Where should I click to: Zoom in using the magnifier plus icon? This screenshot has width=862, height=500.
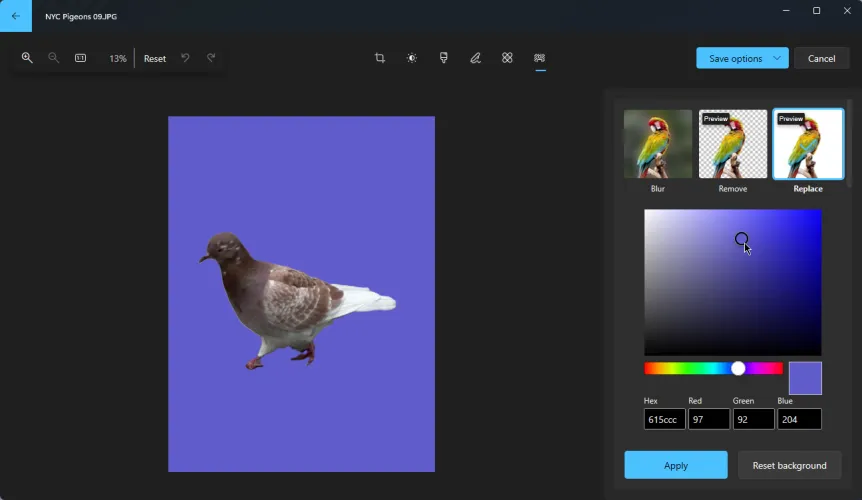pos(27,58)
